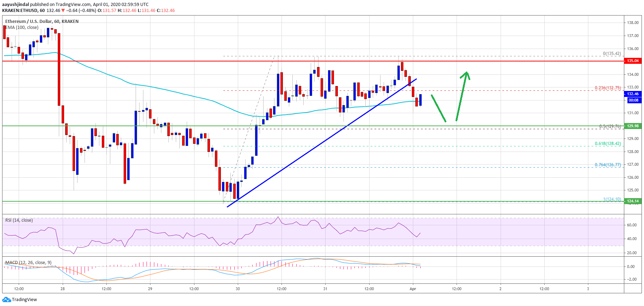The width and height of the screenshot is (644, 306).
Task: Click the 135.04 red price label
Action: (x=633, y=61)
